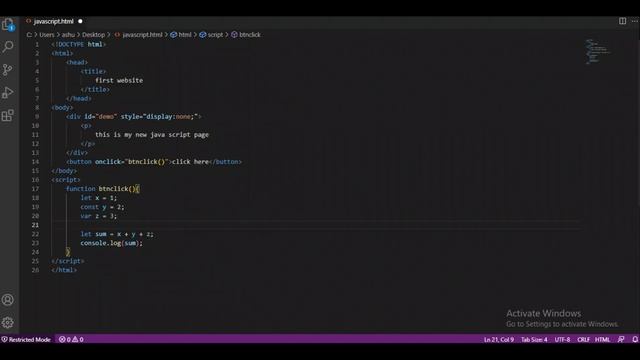Click the <head> tag on line 3

click(77, 62)
